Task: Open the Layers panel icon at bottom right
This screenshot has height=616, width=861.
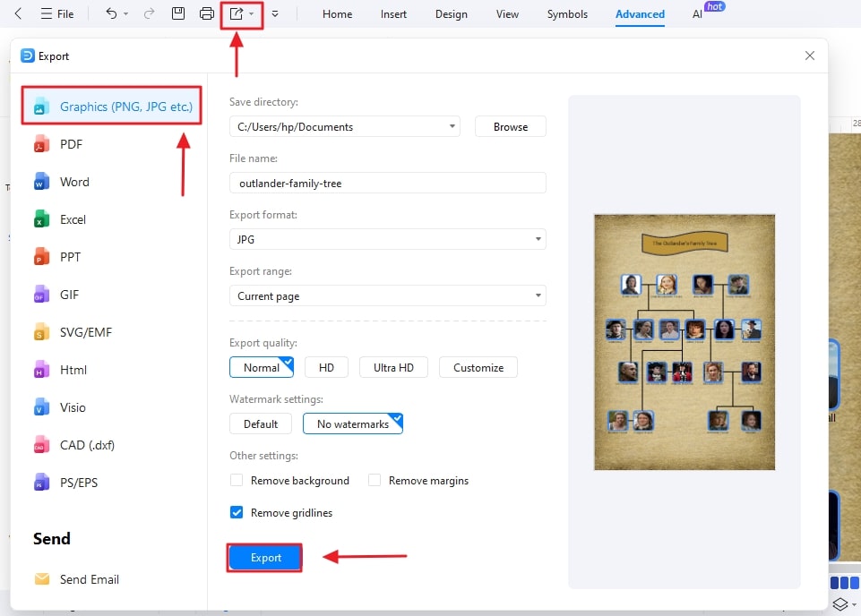Action: [840, 604]
